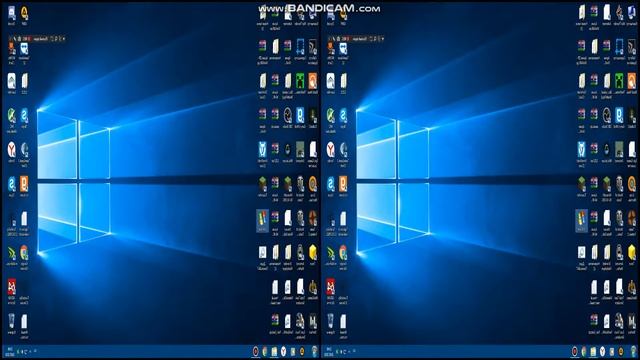
Task: Open Yandex Browser from right copy's taskbar
Action: tap(603, 351)
